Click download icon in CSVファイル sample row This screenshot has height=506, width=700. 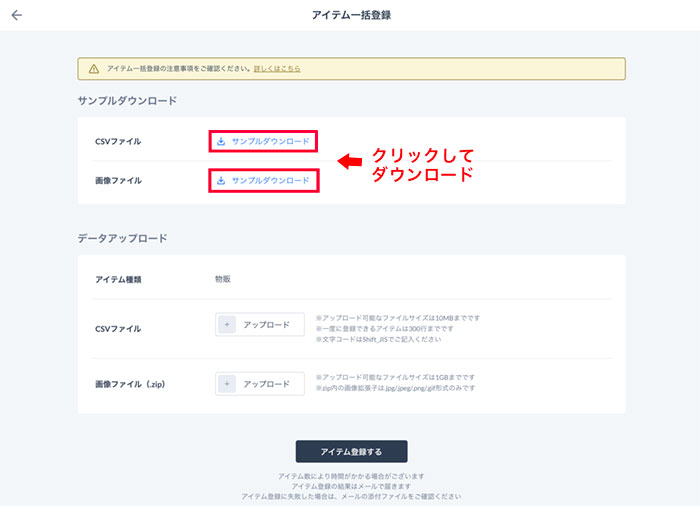tap(221, 141)
